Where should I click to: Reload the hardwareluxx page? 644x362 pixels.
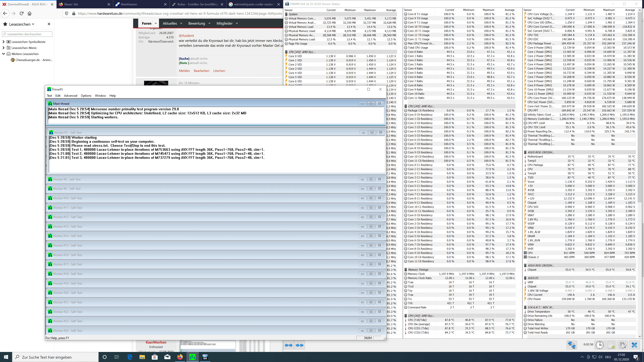click(x=21, y=13)
